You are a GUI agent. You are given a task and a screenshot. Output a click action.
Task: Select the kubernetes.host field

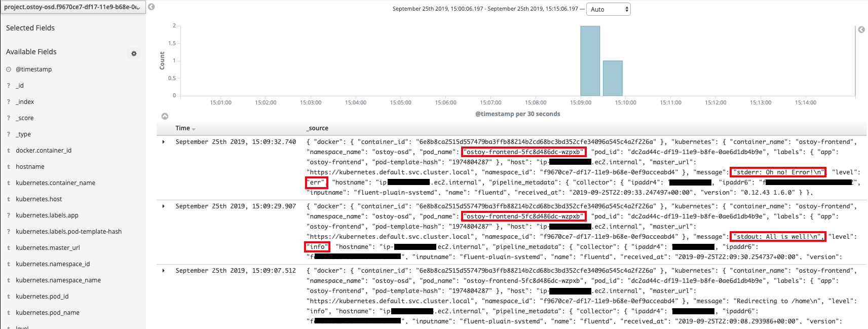pos(39,199)
